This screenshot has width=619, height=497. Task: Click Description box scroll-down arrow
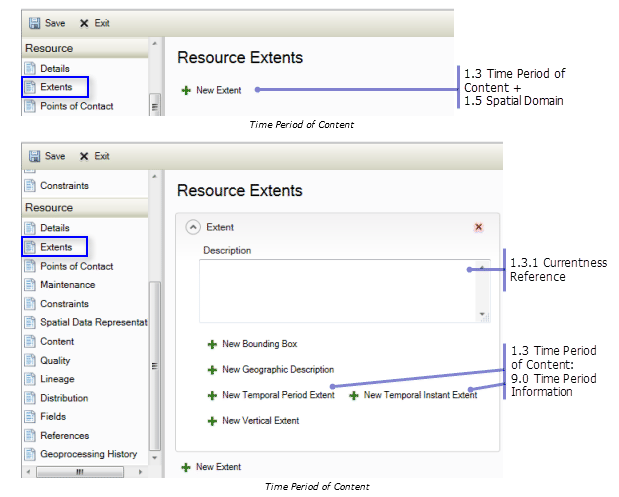tap(482, 315)
